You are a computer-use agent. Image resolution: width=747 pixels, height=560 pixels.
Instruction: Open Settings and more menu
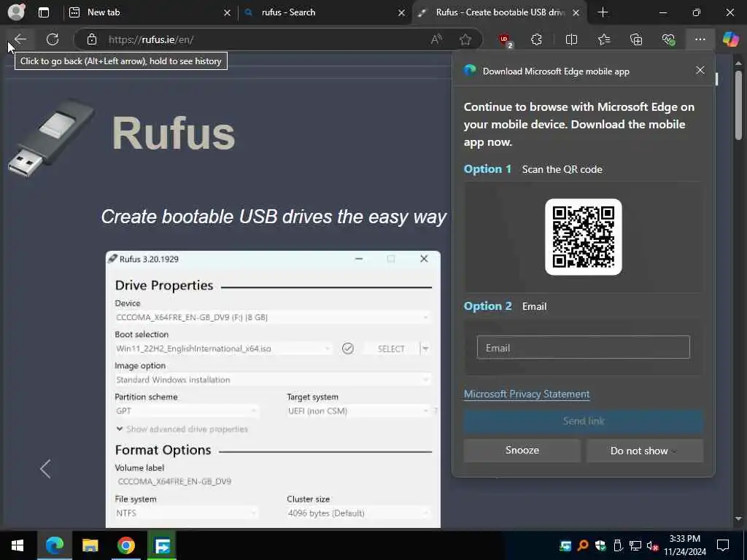click(x=700, y=39)
